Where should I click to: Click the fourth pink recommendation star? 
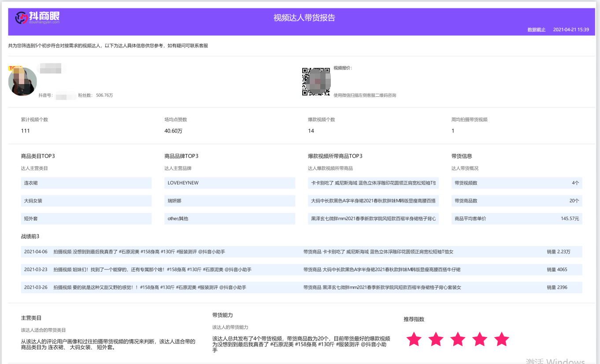[480, 339]
